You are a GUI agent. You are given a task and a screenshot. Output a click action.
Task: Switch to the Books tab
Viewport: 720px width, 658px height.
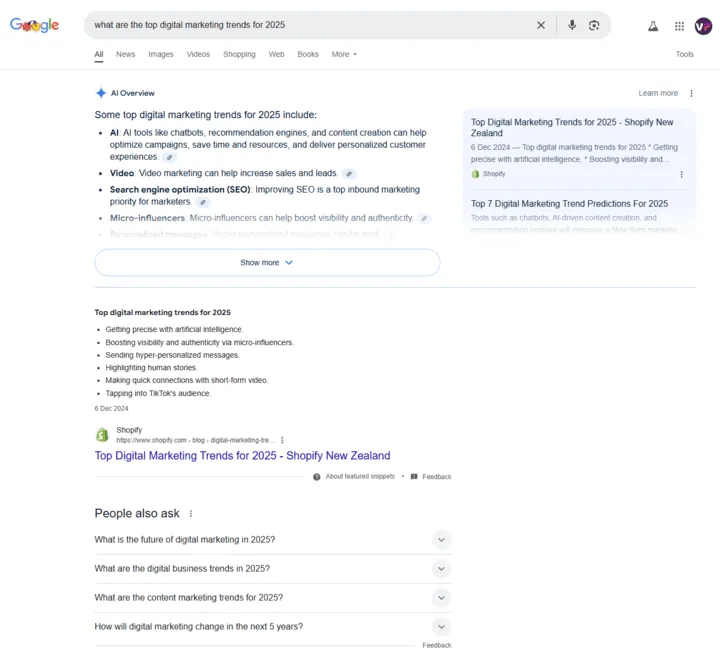(x=308, y=54)
